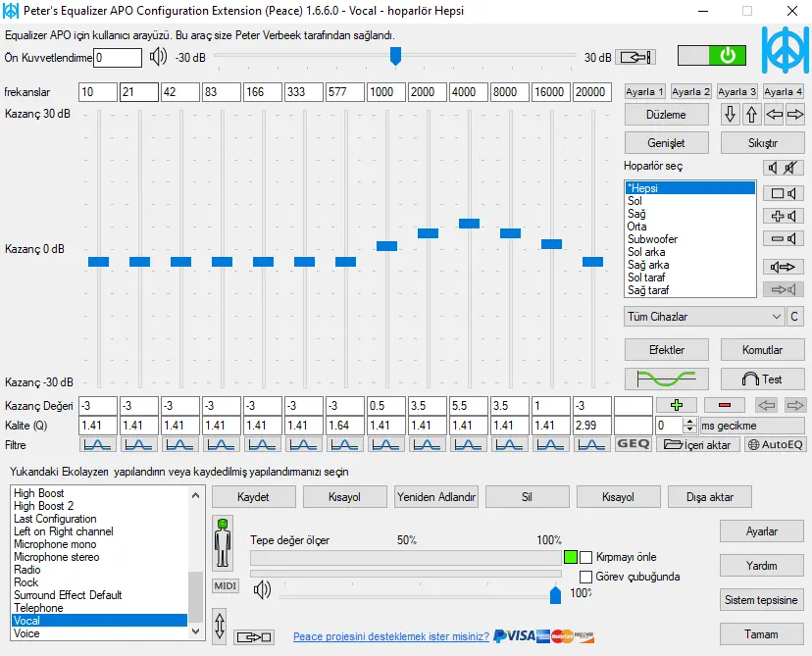This screenshot has height=656, width=812.
Task: Open the Efektler effects panel
Action: click(x=666, y=350)
